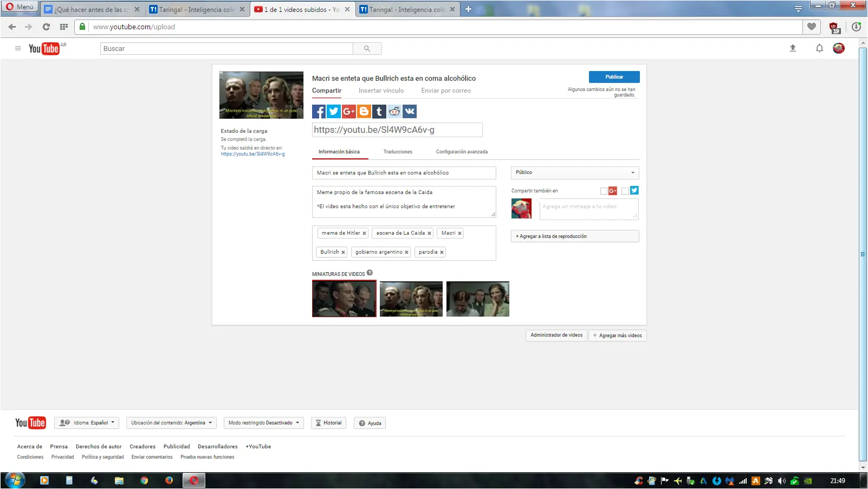Open Modo restringido Desactivado dropdown

click(264, 423)
